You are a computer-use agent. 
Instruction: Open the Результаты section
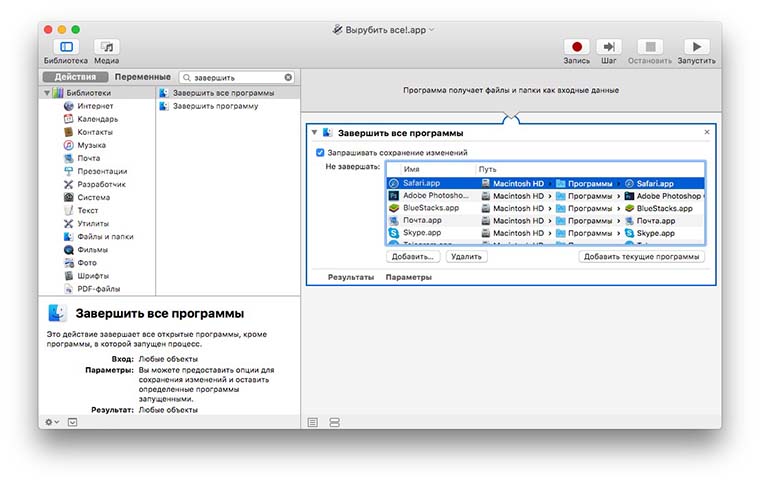pos(351,277)
